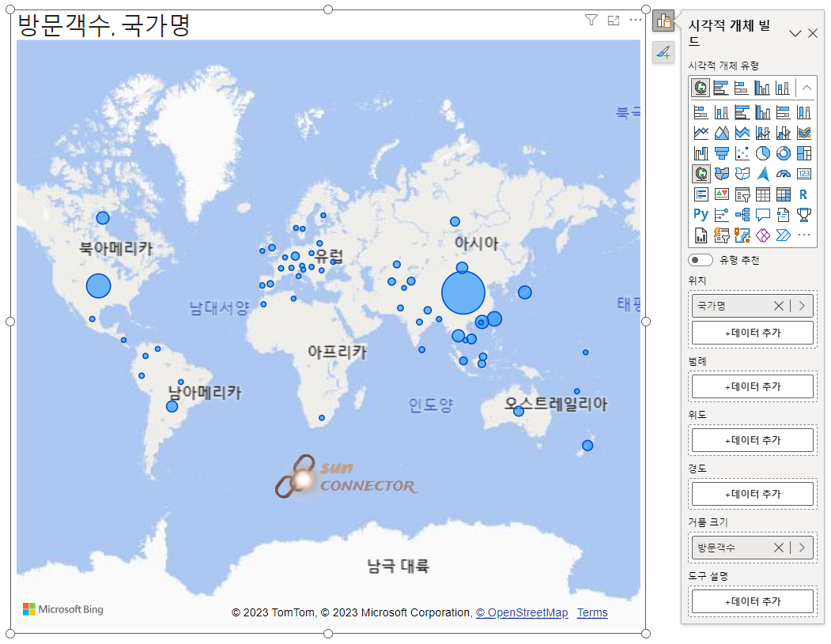
Task: Select the smart narrative visual
Action: point(784,214)
